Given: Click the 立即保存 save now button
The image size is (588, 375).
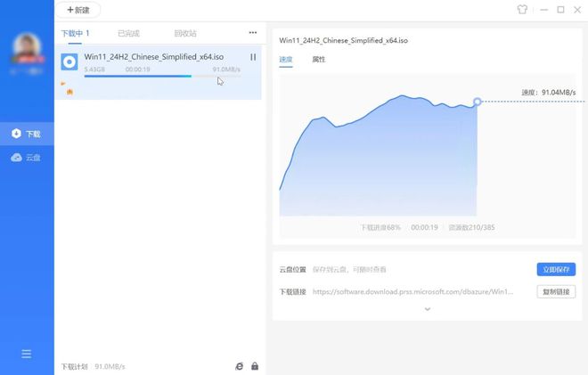Looking at the screenshot, I should [555, 269].
